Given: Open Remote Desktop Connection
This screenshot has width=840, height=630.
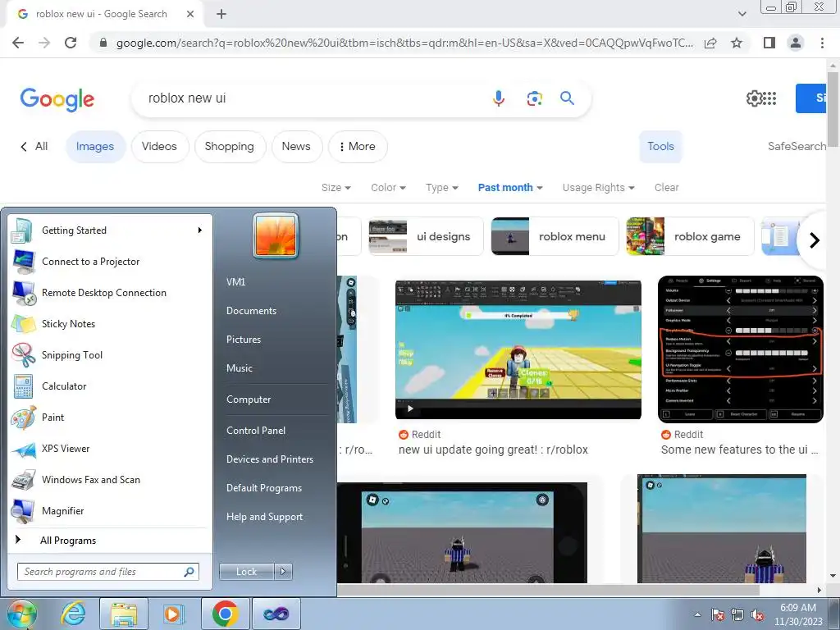Looking at the screenshot, I should pyautogui.click(x=110, y=293).
